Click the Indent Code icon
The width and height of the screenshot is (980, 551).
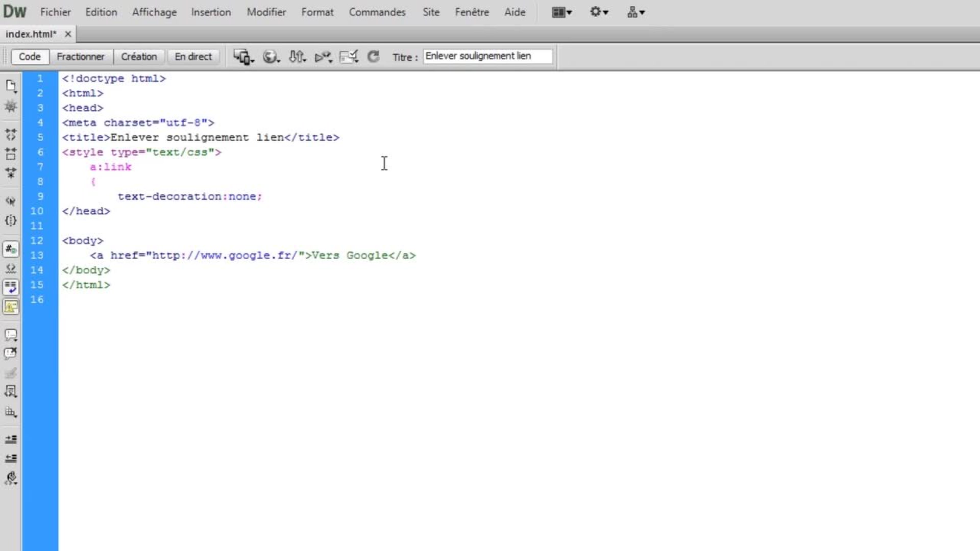click(x=11, y=439)
